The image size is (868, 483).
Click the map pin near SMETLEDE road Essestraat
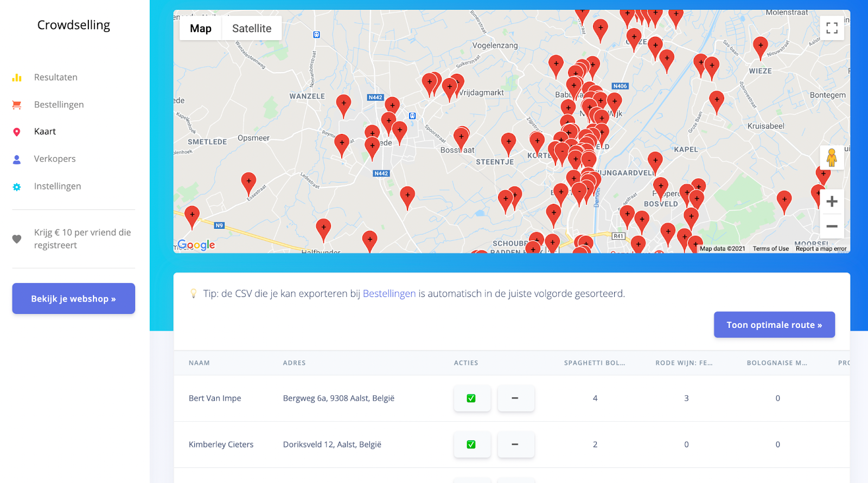(x=248, y=184)
